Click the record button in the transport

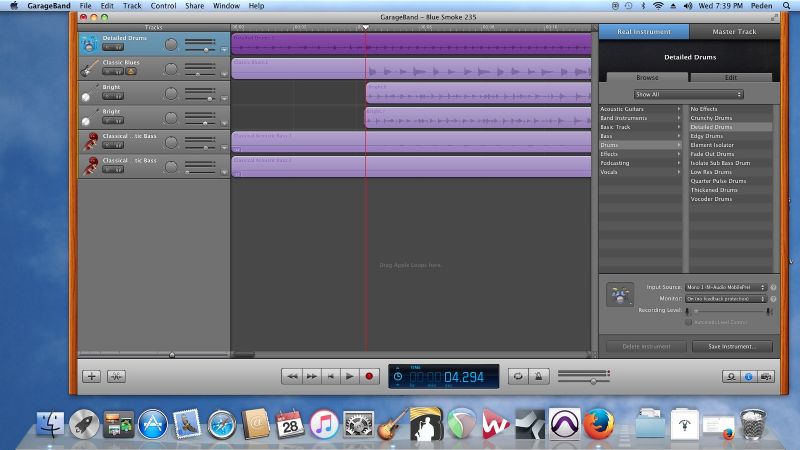point(369,376)
